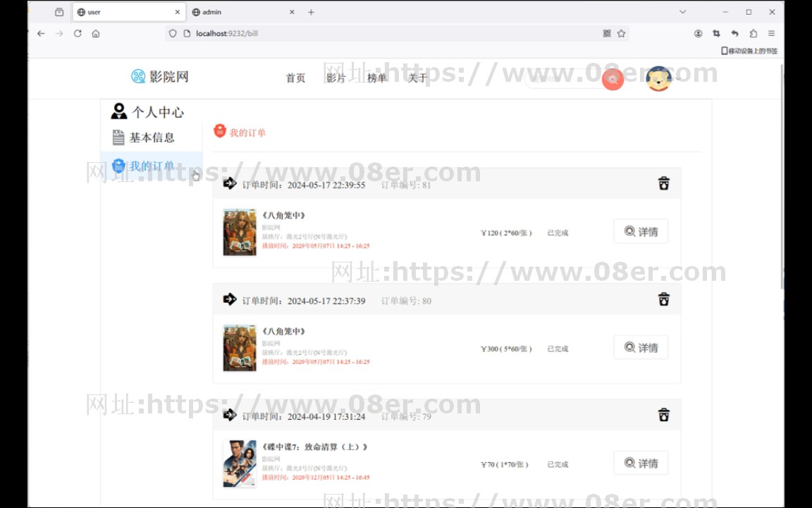The image size is (812, 508).
Task: Click the red search button in header
Action: pyautogui.click(x=613, y=79)
